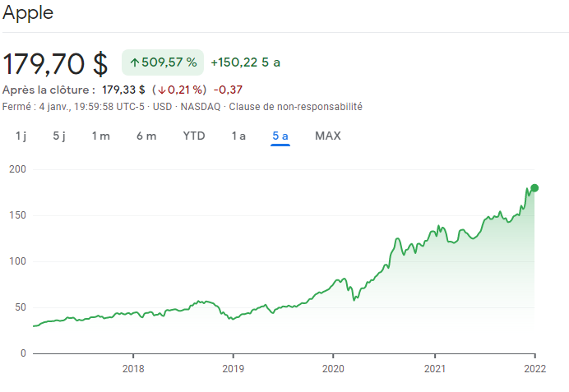Click the active 5 a tab
The image size is (569, 392).
pos(280,136)
